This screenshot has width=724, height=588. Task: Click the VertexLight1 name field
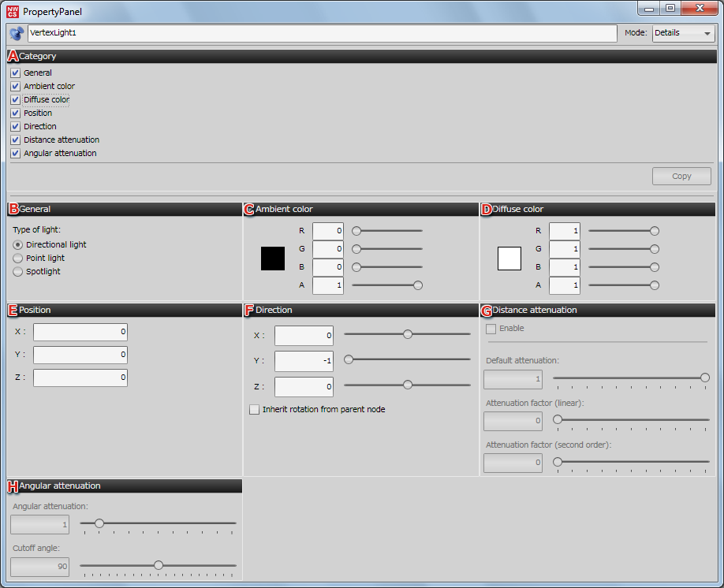tap(322, 33)
